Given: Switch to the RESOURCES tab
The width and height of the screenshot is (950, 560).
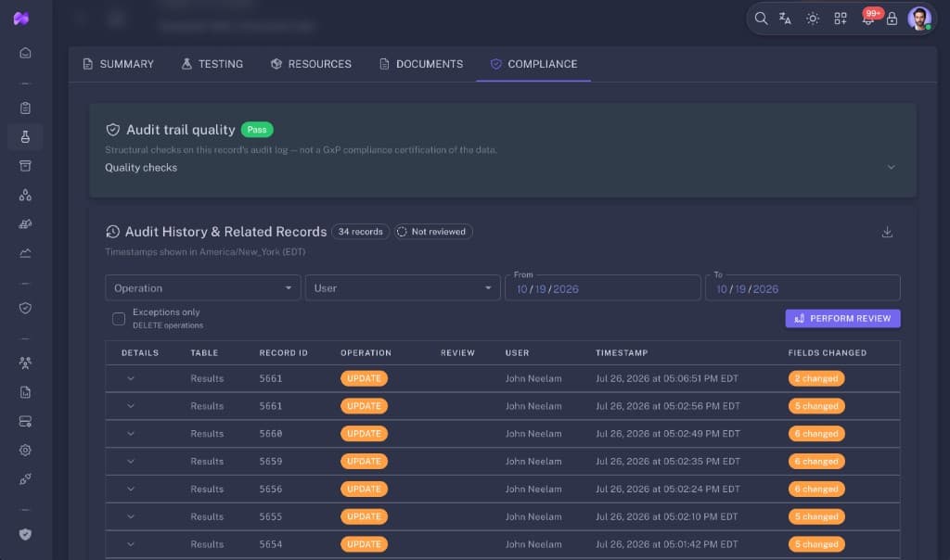Looking at the screenshot, I should 312,64.
